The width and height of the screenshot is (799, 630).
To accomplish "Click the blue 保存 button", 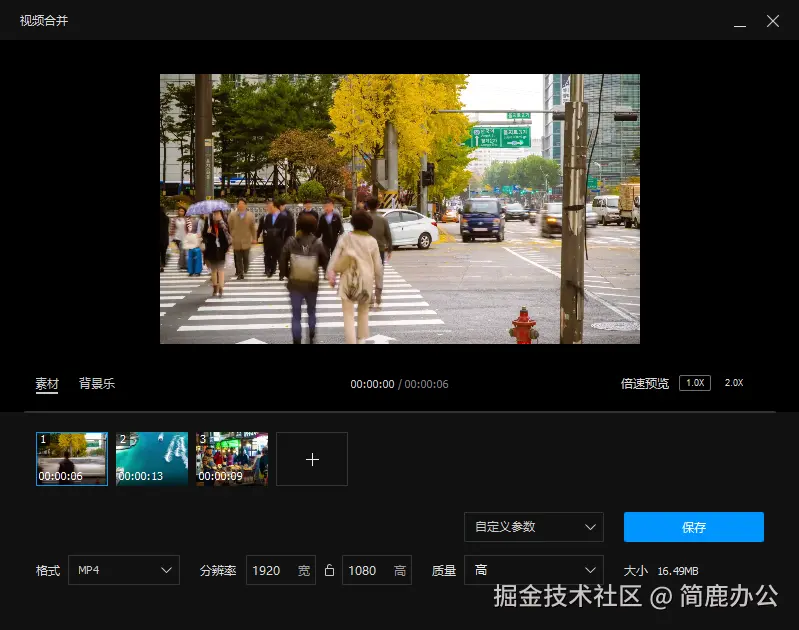I will click(x=694, y=527).
